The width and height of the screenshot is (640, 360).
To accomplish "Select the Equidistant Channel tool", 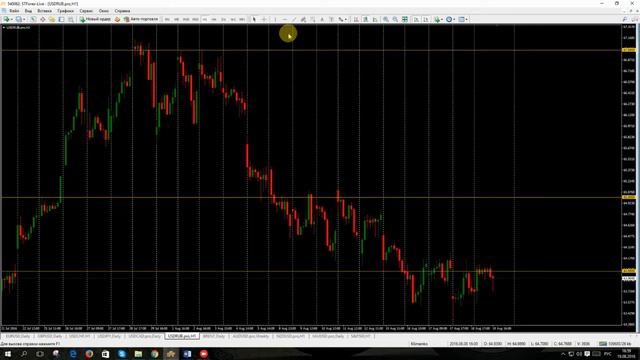I will [x=303, y=19].
